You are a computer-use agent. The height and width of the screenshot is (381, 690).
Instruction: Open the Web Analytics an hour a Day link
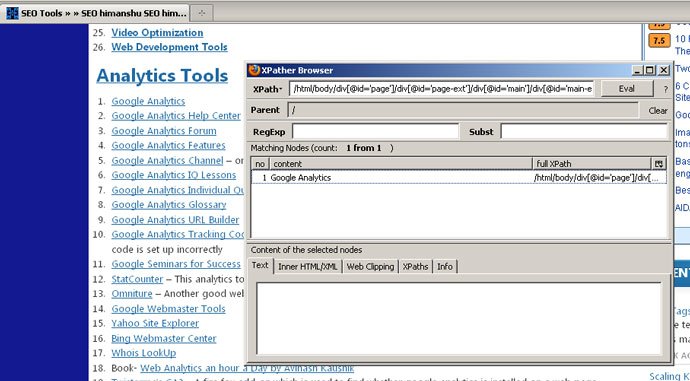point(247,368)
